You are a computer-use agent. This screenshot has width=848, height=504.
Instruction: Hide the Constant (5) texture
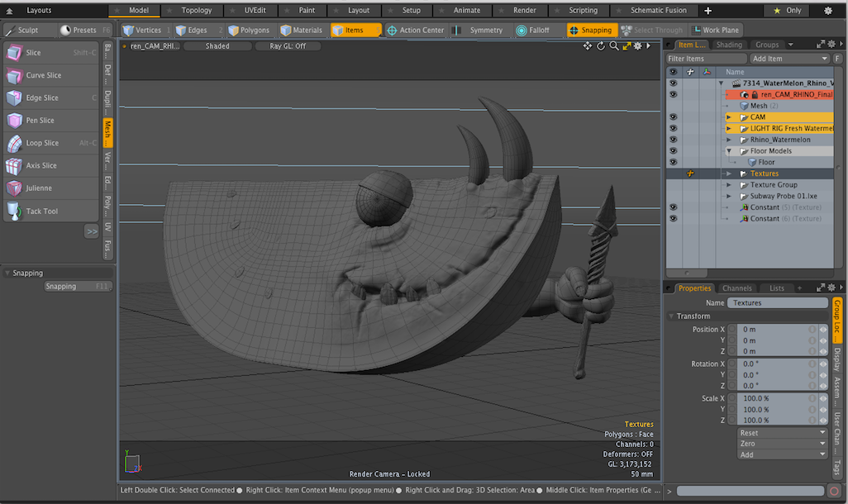[x=674, y=207]
